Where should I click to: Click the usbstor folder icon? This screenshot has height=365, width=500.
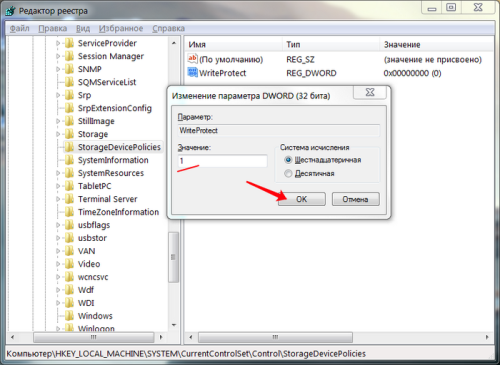pyautogui.click(x=69, y=238)
